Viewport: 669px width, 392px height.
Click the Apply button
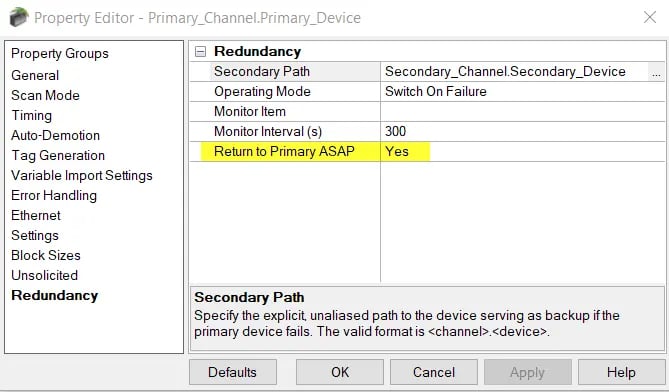pos(528,372)
